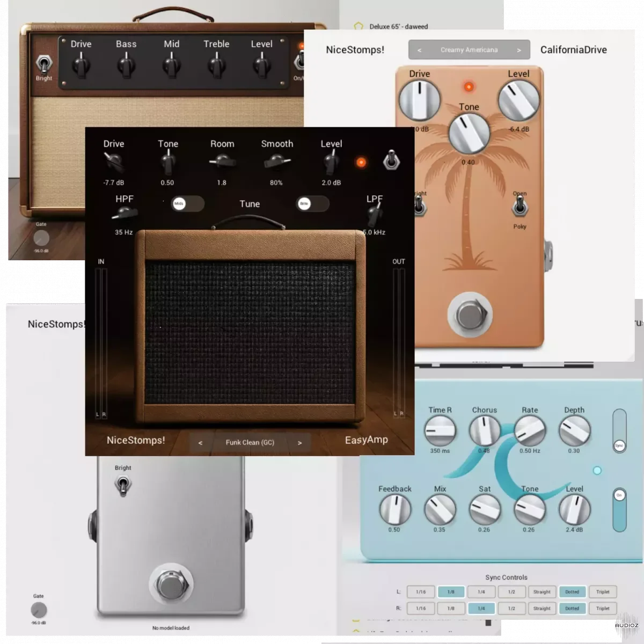Select Triplet for the right channel
The image size is (644, 644).
coord(603,609)
